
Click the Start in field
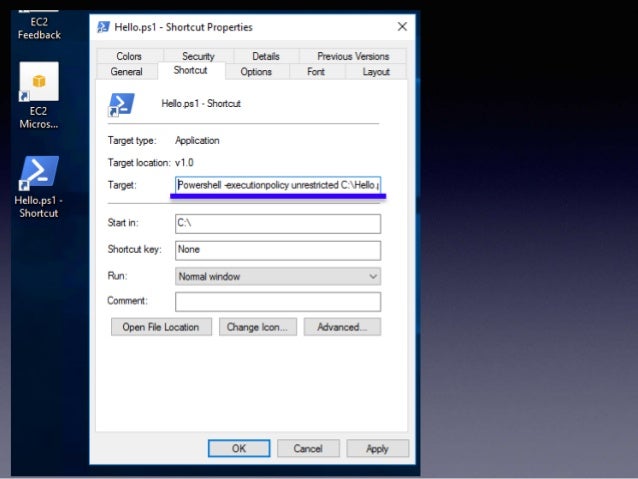point(278,223)
